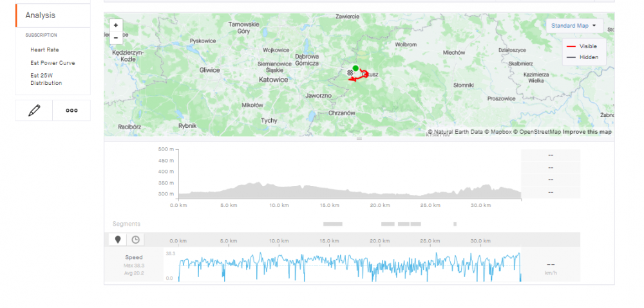This screenshot has width=644, height=308.
Task: Click the checkered finish flag on the map
Action: click(350, 73)
